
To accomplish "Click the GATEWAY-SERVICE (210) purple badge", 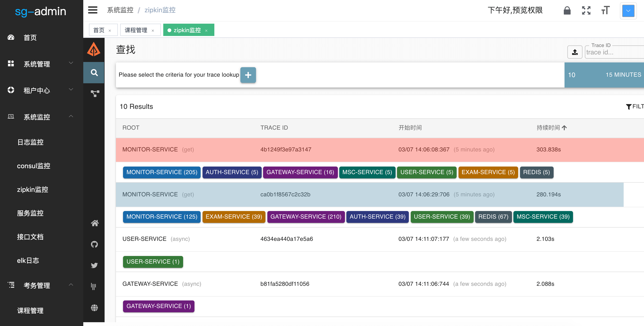I will [305, 217].
